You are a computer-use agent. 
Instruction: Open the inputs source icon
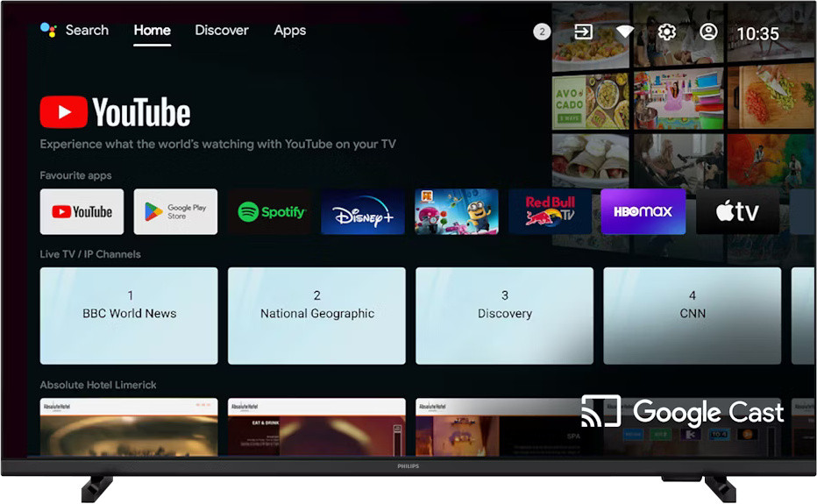[583, 32]
